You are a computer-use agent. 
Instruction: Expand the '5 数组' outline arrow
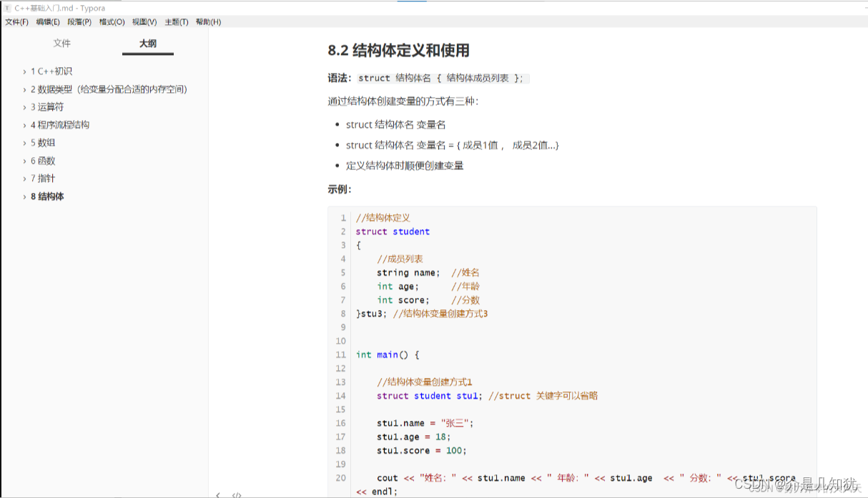pos(24,143)
